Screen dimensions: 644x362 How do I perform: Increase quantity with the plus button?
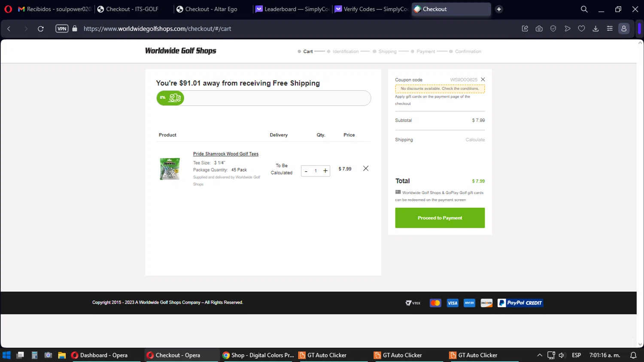click(325, 171)
